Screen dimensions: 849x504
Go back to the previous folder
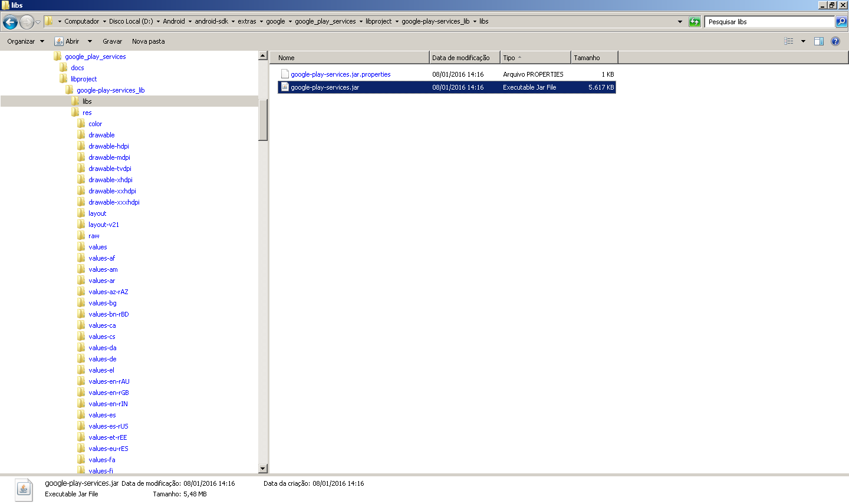[10, 22]
